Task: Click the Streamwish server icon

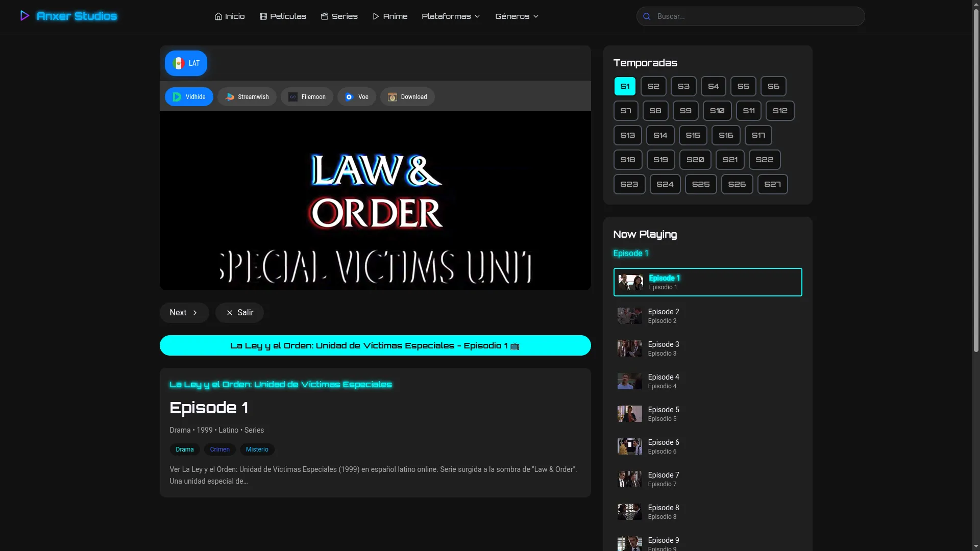Action: (x=230, y=97)
